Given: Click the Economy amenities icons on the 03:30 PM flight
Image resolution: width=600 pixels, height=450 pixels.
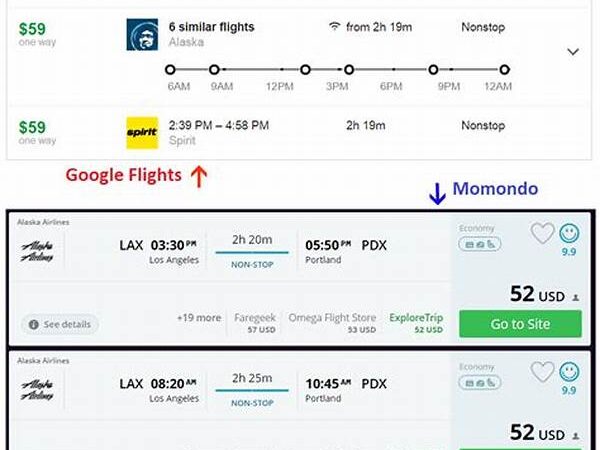Looking at the screenshot, I should (476, 245).
